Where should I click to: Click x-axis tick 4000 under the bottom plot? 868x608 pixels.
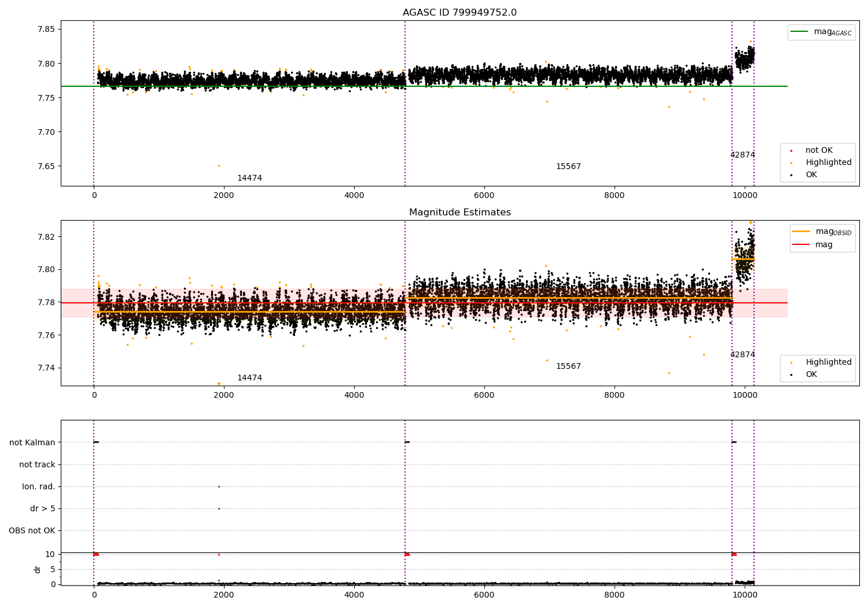(x=354, y=595)
